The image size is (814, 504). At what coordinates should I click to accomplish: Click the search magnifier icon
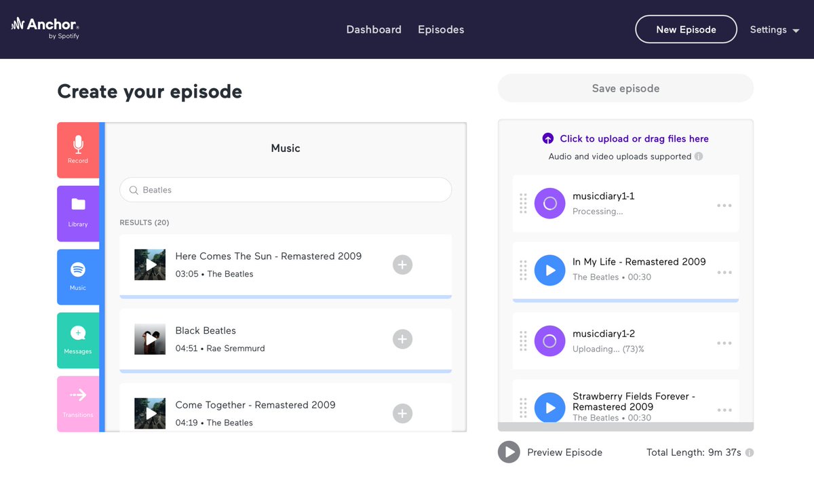pyautogui.click(x=134, y=190)
